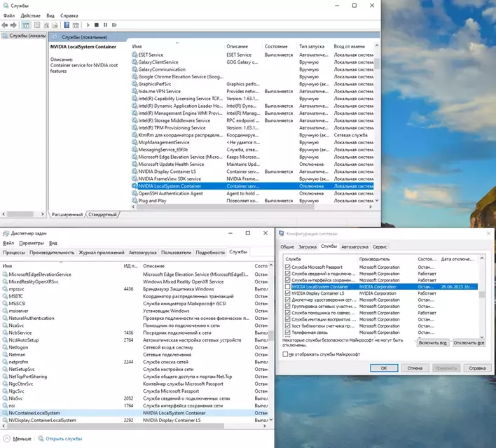This screenshot has height=448, width=496.
Task: Click gear icon of OpenSSH Authentication Agent
Action: point(135,193)
